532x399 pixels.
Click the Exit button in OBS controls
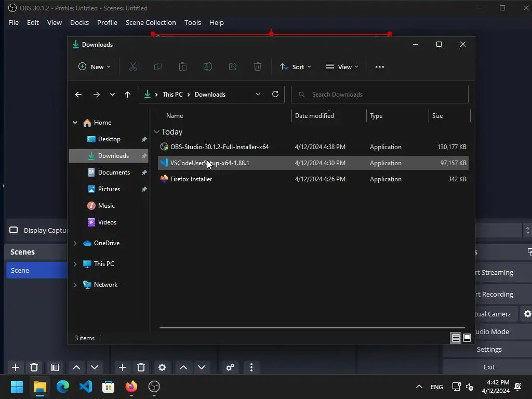point(489,367)
